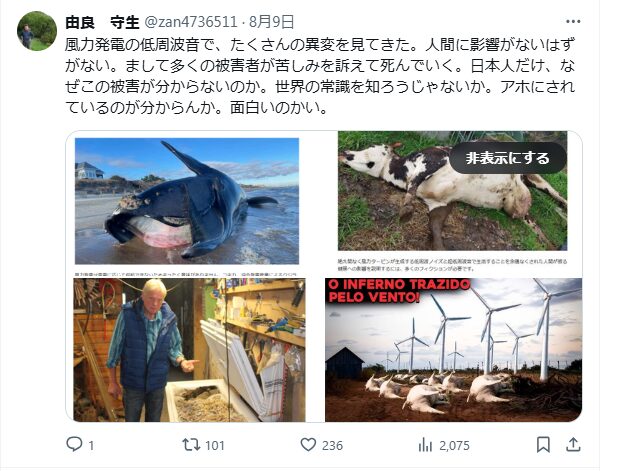Viewport: 625px width, 471px height.
Task: Open display name 由良 守生 profile
Action: point(102,22)
